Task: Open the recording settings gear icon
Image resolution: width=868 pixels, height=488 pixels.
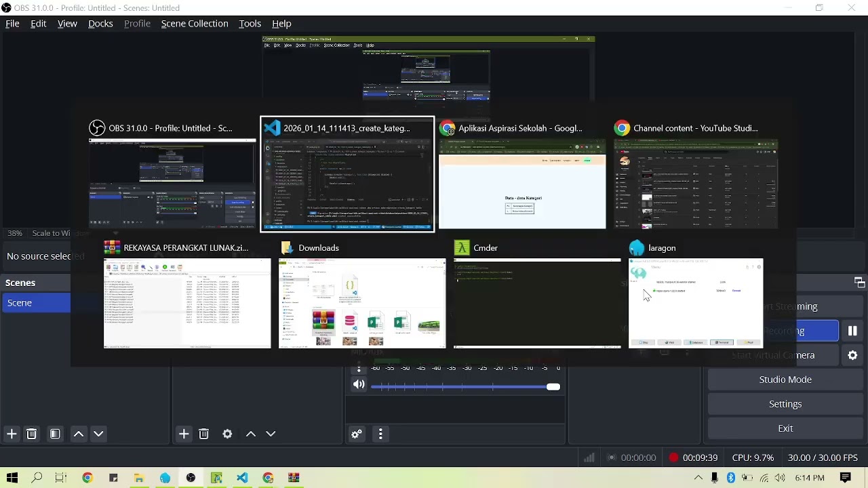Action: [x=852, y=355]
